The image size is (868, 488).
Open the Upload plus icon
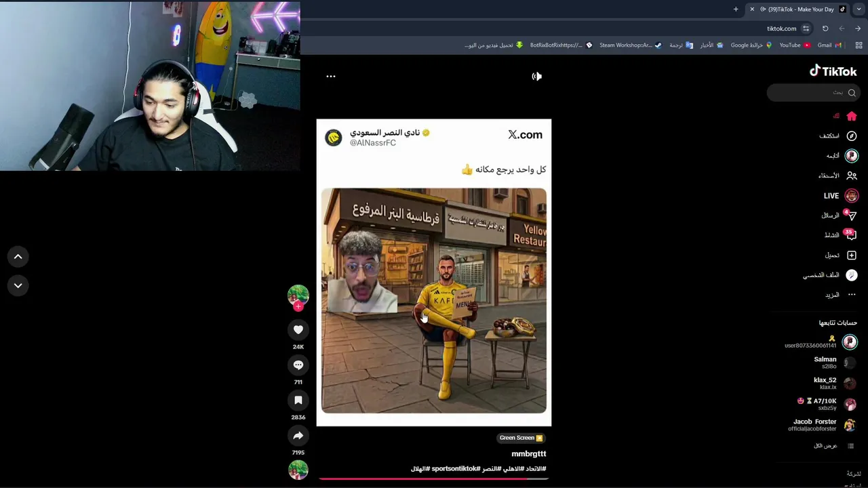(x=841, y=255)
